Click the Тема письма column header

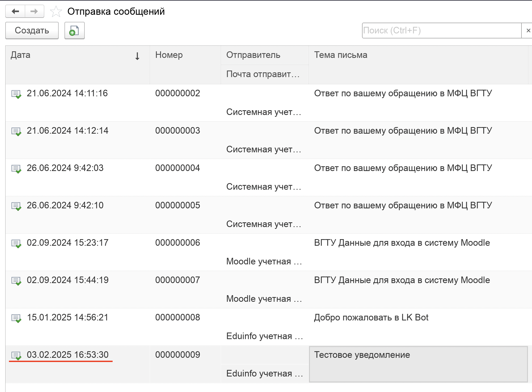point(340,55)
